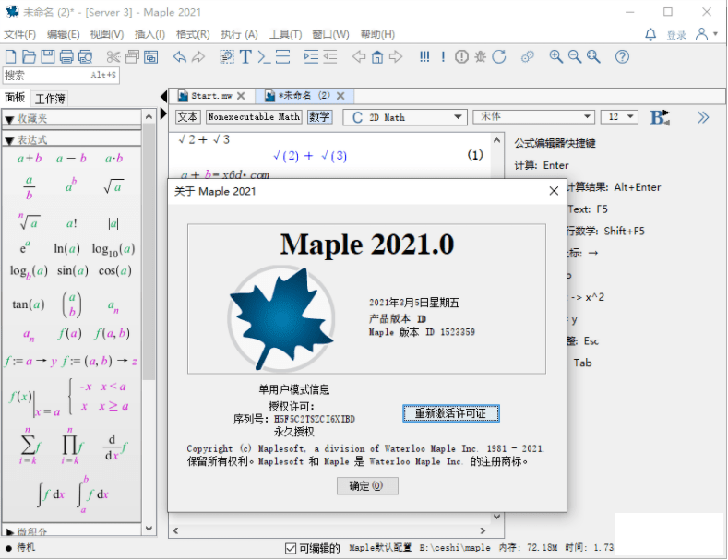The height and width of the screenshot is (560, 728).
Task: Click the palette panel vertical scrollbar thumb
Action: pyautogui.click(x=149, y=251)
